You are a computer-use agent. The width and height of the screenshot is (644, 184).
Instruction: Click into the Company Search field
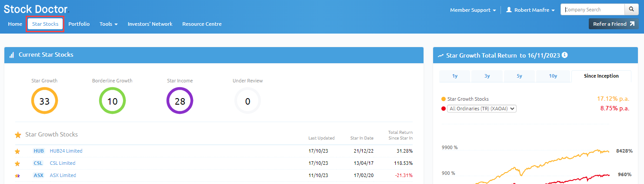tap(592, 10)
